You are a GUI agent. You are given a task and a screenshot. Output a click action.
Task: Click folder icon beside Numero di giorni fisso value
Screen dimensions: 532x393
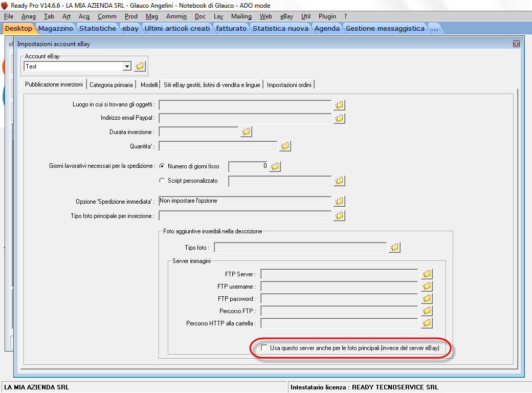[x=275, y=166]
